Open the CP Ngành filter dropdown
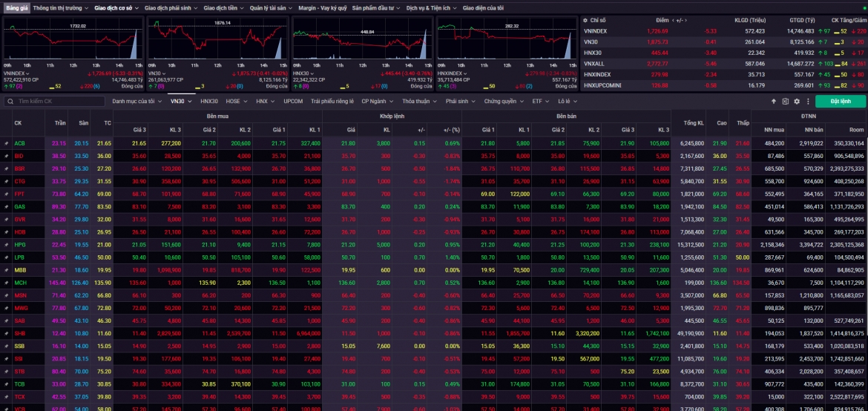 pyautogui.click(x=377, y=102)
